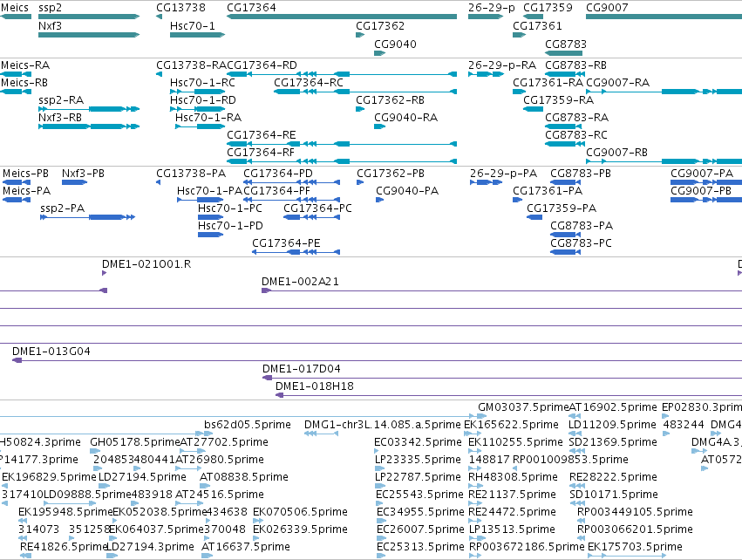Click transcript CG9007-RA
Image resolution: width=742 pixels, height=560 pixels.
pos(618,83)
